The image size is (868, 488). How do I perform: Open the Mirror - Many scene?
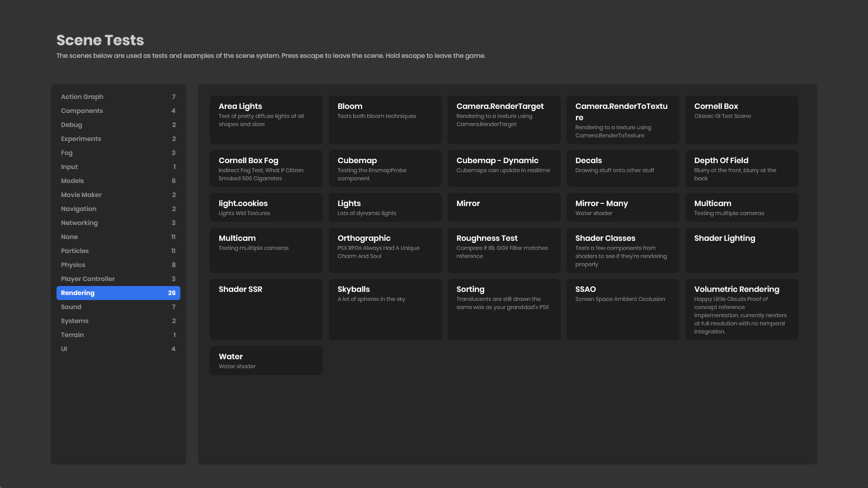pos(623,207)
